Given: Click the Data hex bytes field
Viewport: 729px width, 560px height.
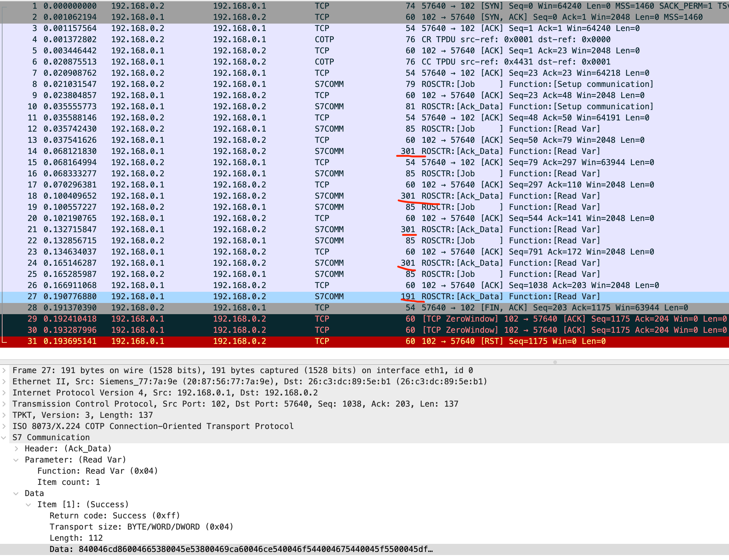Looking at the screenshot, I should 240,549.
